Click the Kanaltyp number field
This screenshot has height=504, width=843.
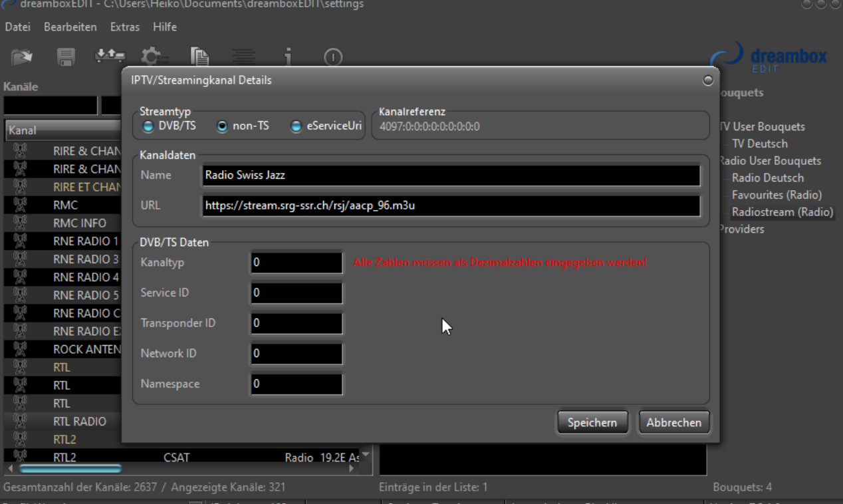click(297, 263)
